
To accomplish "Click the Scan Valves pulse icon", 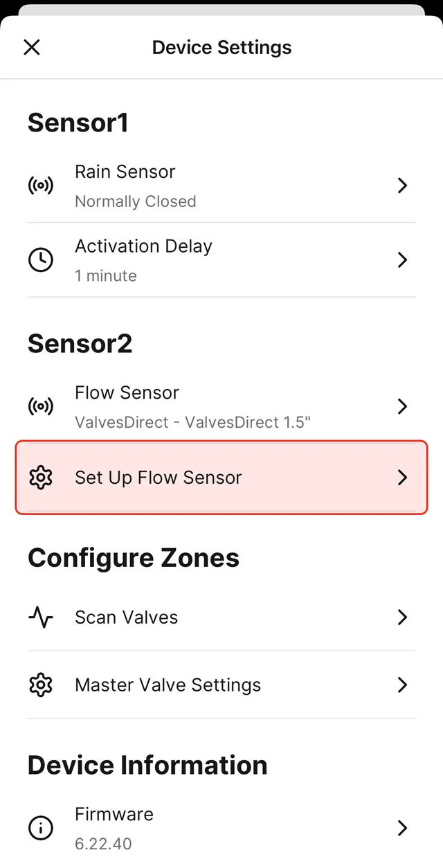I will [x=41, y=617].
